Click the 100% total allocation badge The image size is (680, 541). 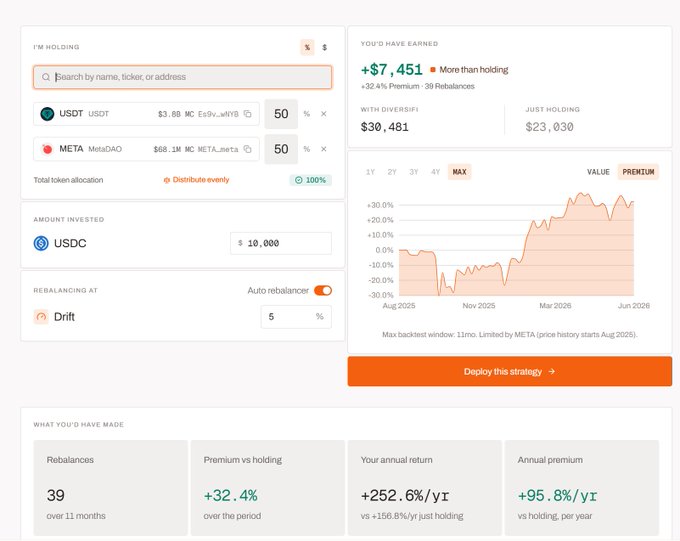[311, 180]
